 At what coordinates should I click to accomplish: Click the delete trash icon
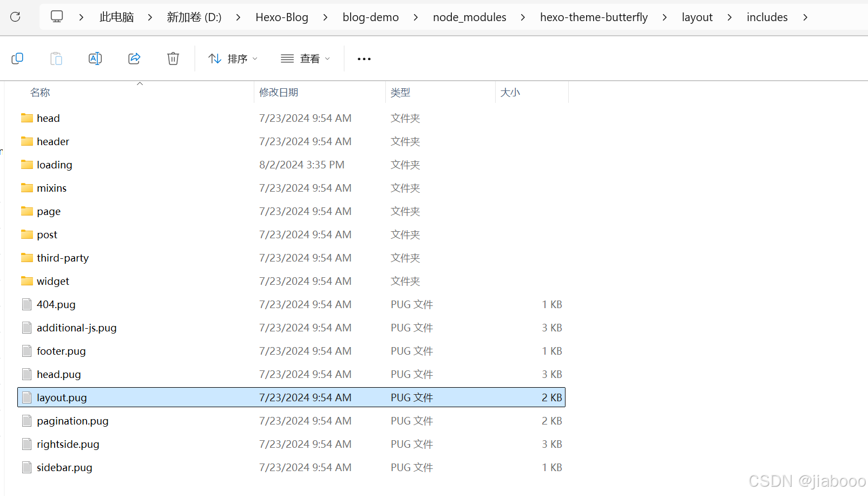[x=173, y=58]
